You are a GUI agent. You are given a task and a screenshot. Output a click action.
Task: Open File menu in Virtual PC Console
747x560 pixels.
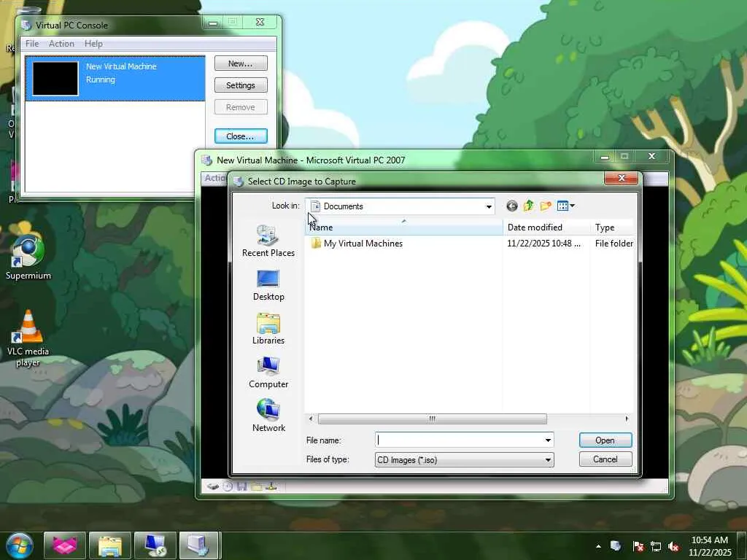point(32,43)
